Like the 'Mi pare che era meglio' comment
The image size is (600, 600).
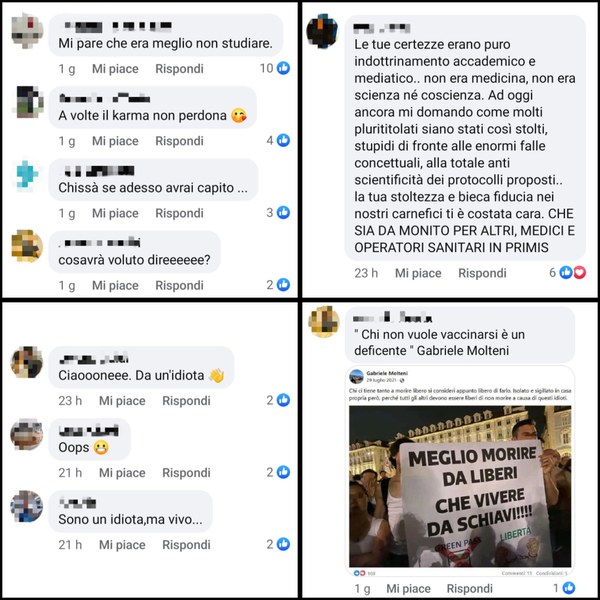coord(115,69)
